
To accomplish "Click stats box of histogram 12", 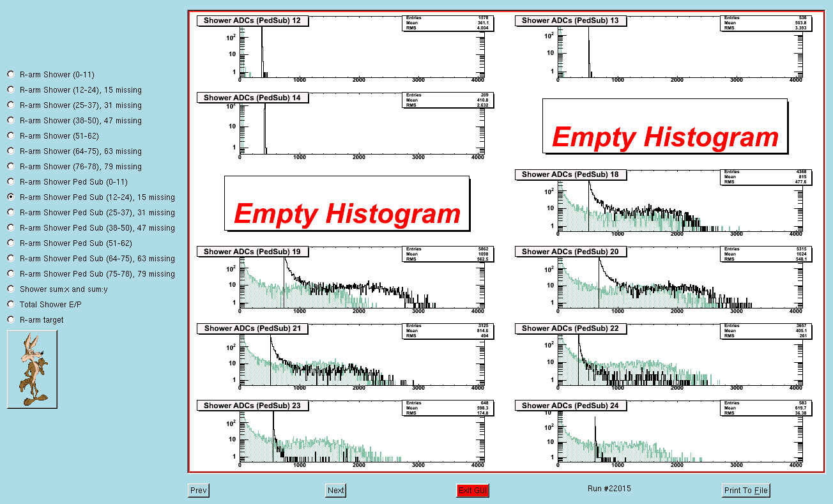I will (x=448, y=23).
